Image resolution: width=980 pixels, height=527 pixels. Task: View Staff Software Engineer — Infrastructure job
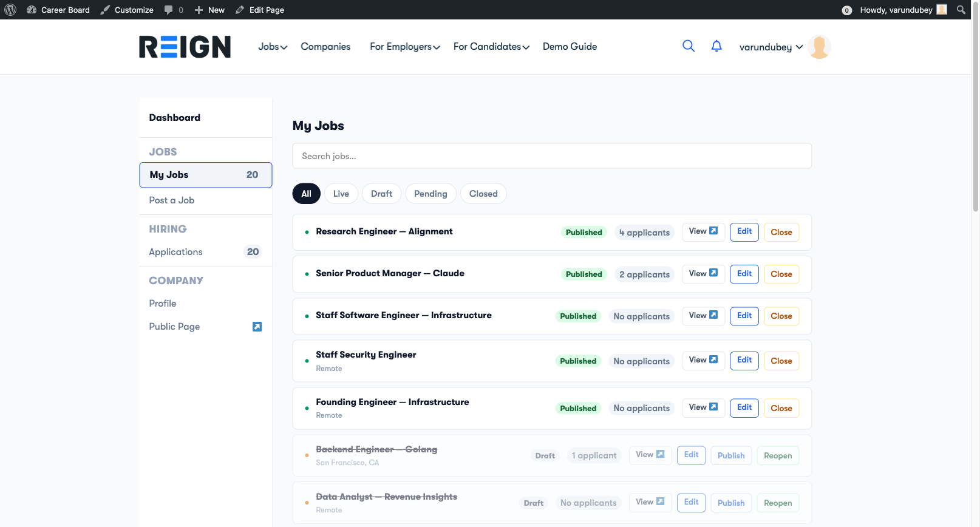703,316
